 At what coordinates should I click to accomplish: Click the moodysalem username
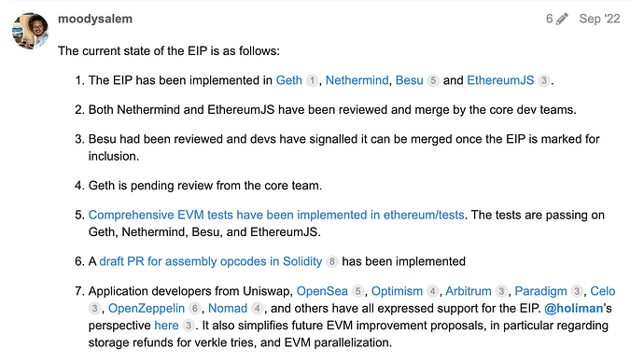point(95,19)
